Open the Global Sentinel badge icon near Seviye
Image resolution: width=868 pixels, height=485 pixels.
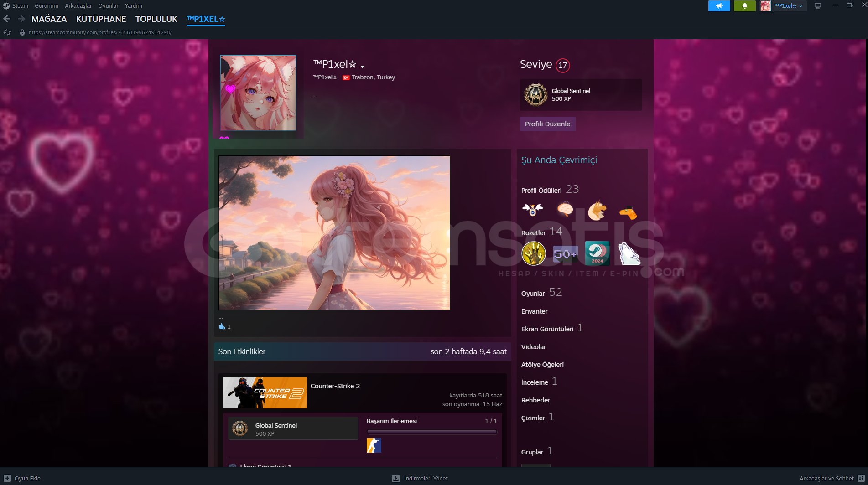[x=535, y=95]
